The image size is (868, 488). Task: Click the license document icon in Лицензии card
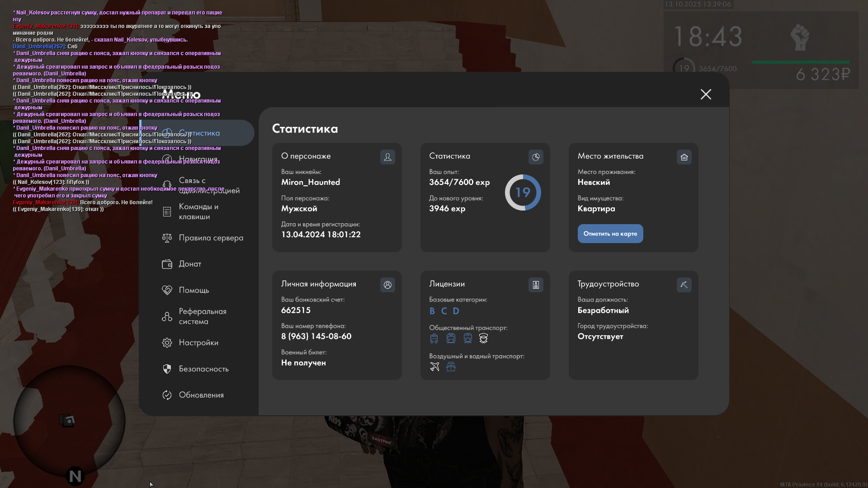[x=536, y=285]
